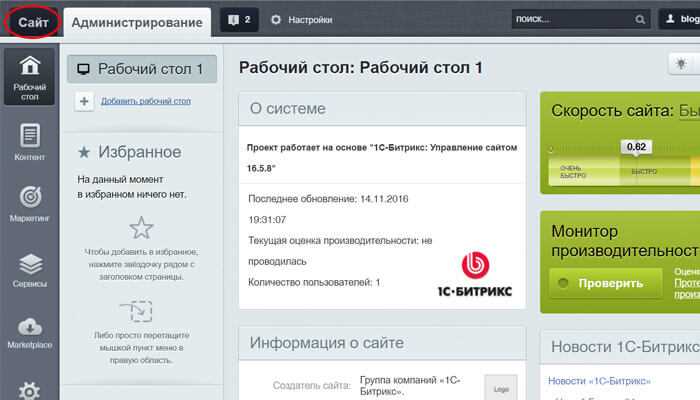The width and height of the screenshot is (700, 400).
Task: Click the Быстро speed segment
Action: (x=655, y=171)
